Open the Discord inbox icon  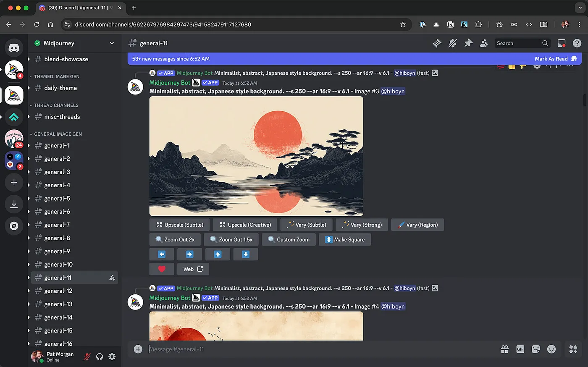[562, 43]
